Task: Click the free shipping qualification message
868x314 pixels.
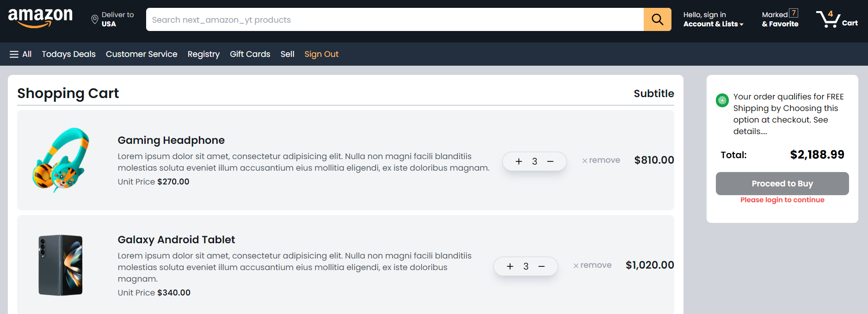Action: 788,114
